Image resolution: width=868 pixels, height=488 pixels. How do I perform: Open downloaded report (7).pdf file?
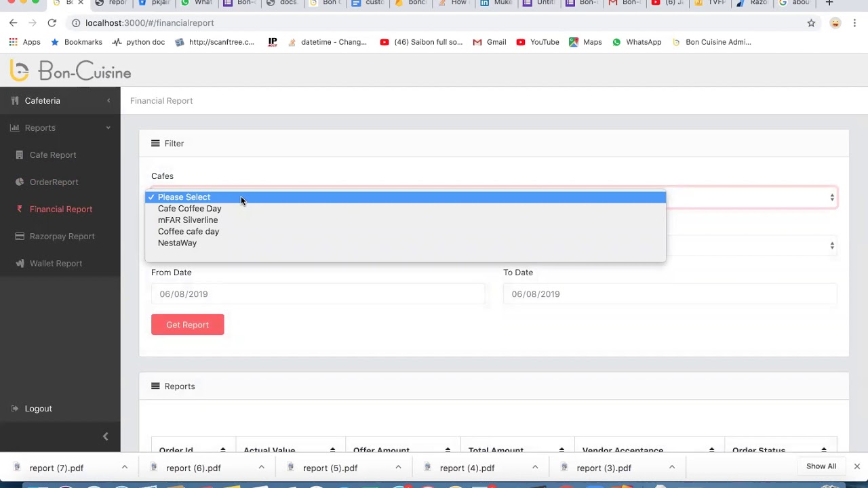click(56, 468)
